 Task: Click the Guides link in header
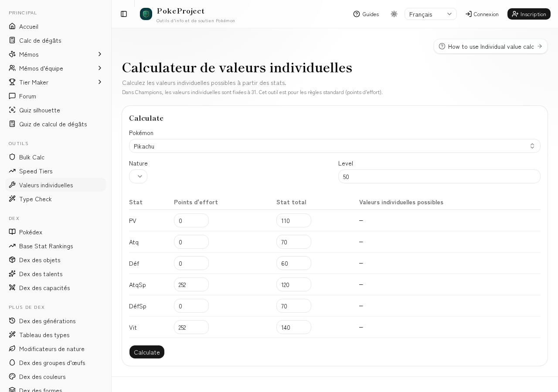coord(366,14)
